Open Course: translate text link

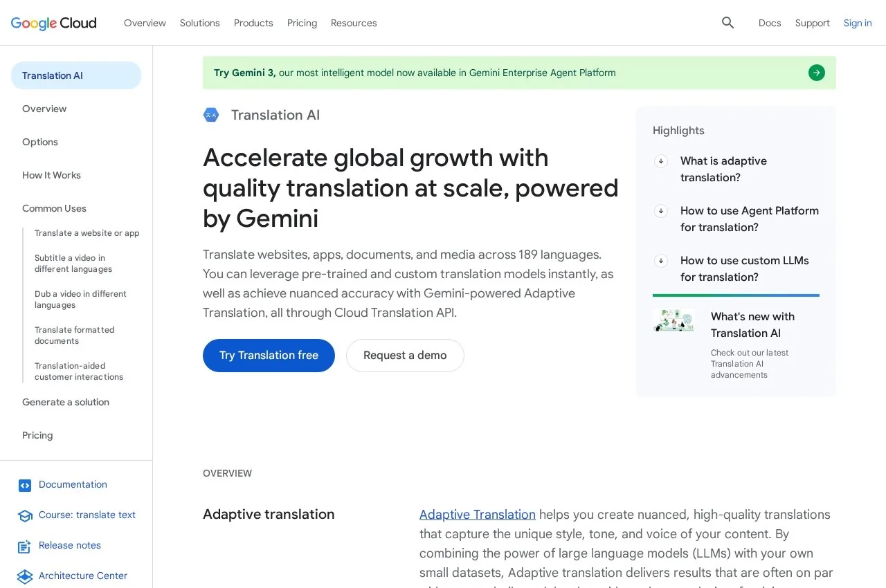tap(87, 515)
